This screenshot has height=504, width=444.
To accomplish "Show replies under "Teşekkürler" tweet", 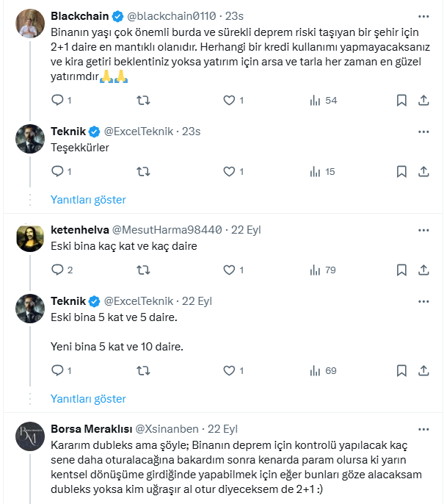I will click(x=88, y=200).
